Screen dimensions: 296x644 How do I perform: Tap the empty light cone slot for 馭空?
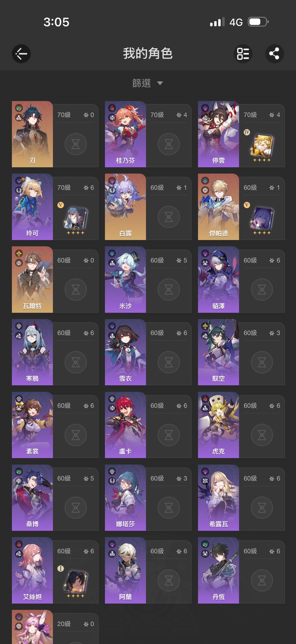click(262, 362)
